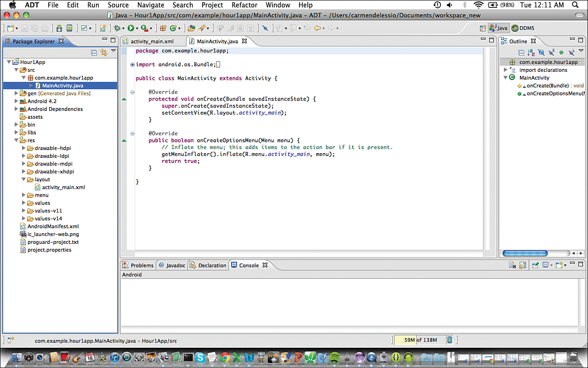
Task: Run garbage collector trash icon
Action: (450, 340)
